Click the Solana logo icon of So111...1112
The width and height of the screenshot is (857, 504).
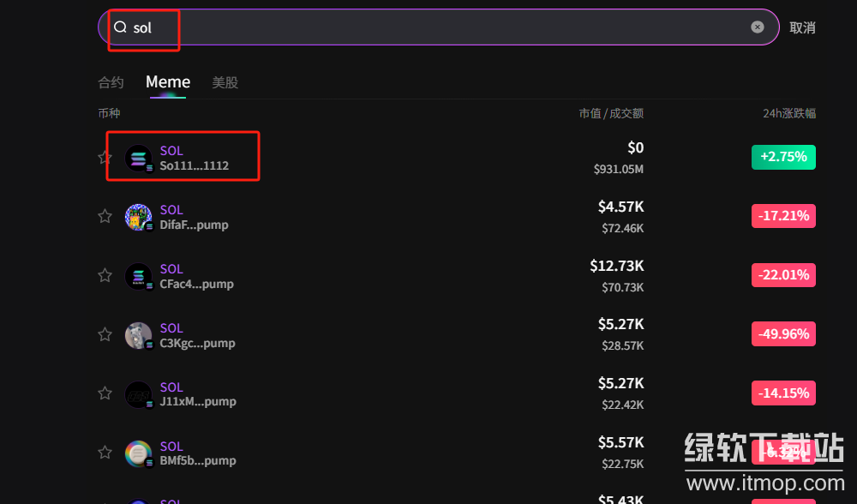[x=138, y=158]
